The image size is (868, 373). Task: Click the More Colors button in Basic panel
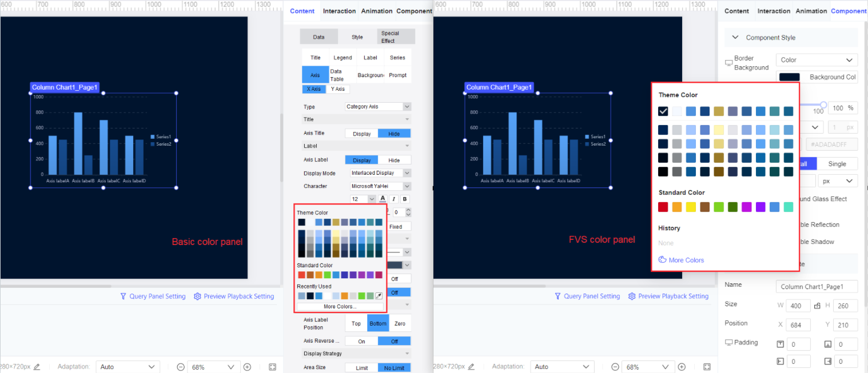(340, 306)
